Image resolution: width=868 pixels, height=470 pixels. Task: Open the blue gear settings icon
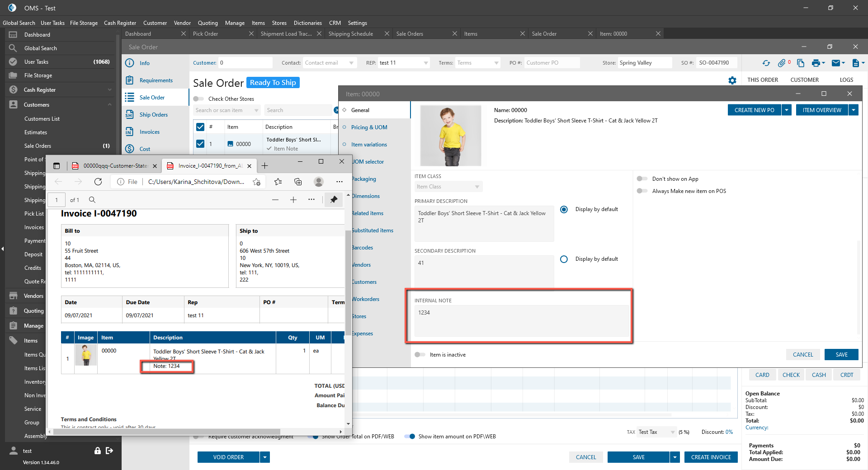(x=732, y=80)
